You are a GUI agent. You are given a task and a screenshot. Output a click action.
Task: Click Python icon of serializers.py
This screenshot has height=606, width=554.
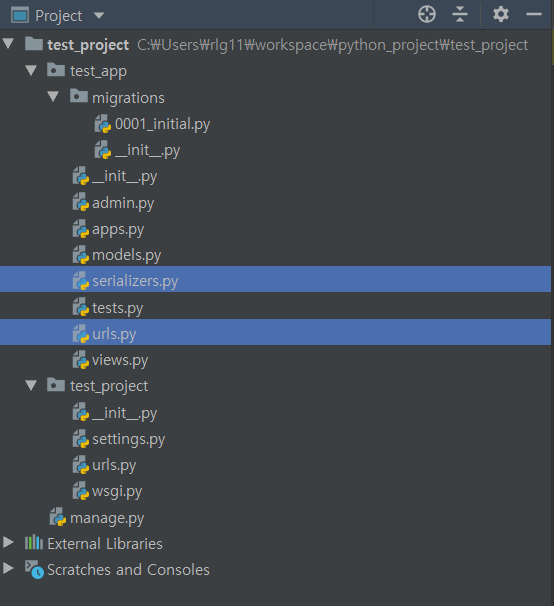81,281
